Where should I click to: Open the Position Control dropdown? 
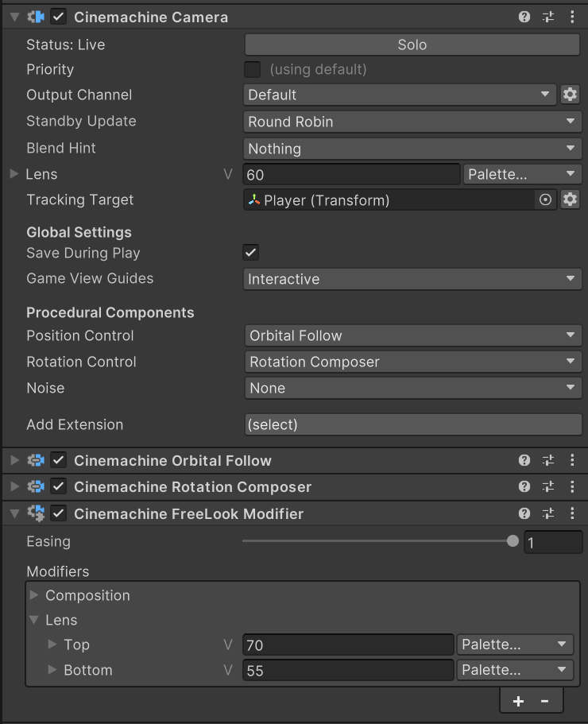tap(413, 335)
